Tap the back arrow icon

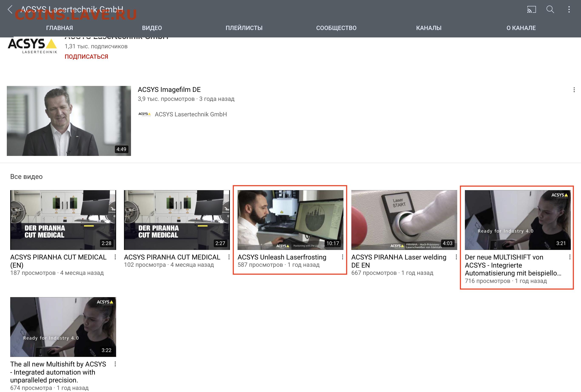pos(10,10)
